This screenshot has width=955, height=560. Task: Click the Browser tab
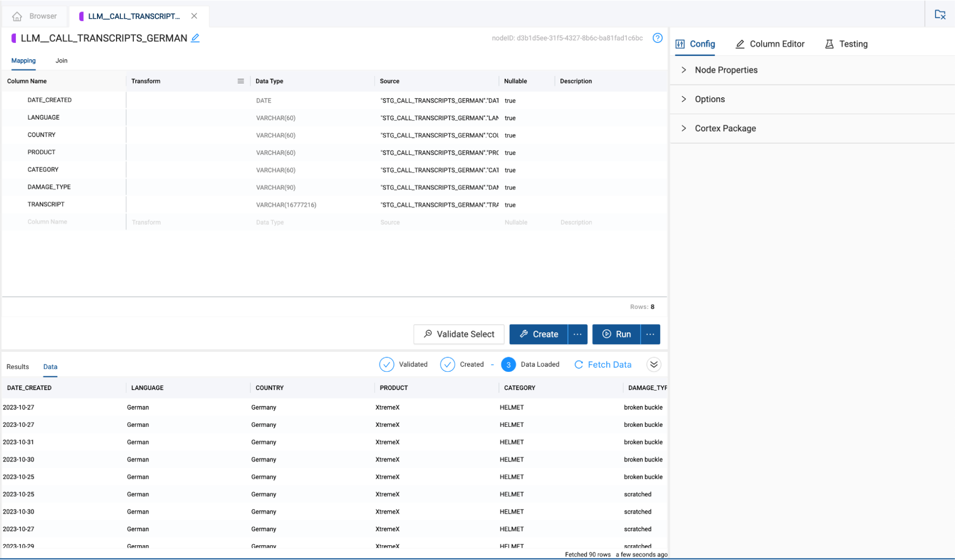point(34,16)
